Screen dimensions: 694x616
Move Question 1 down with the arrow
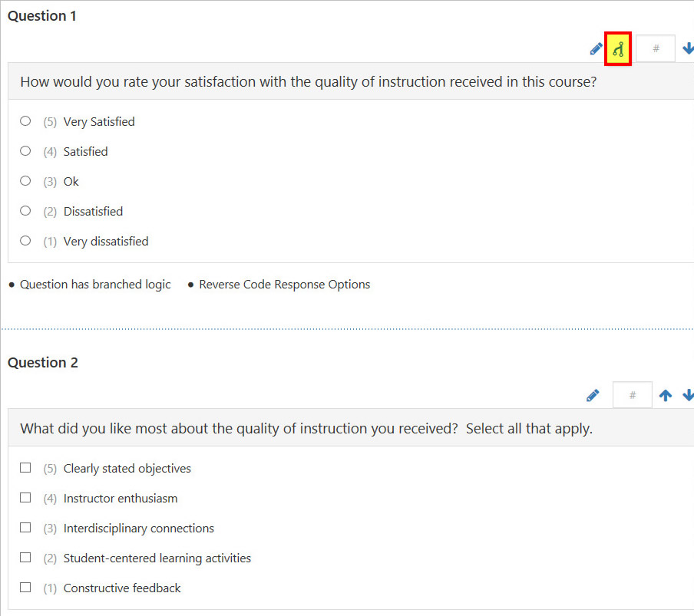click(689, 48)
